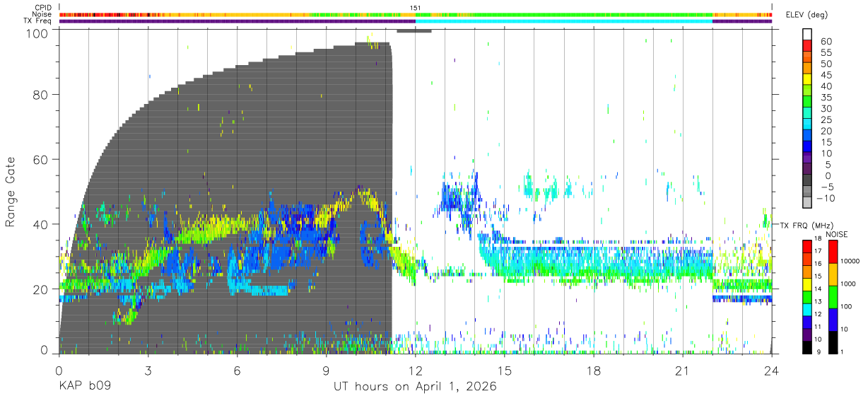The height and width of the screenshot is (401, 868).
Task: Click the 24 label on UT hours axis
Action: [x=771, y=371]
